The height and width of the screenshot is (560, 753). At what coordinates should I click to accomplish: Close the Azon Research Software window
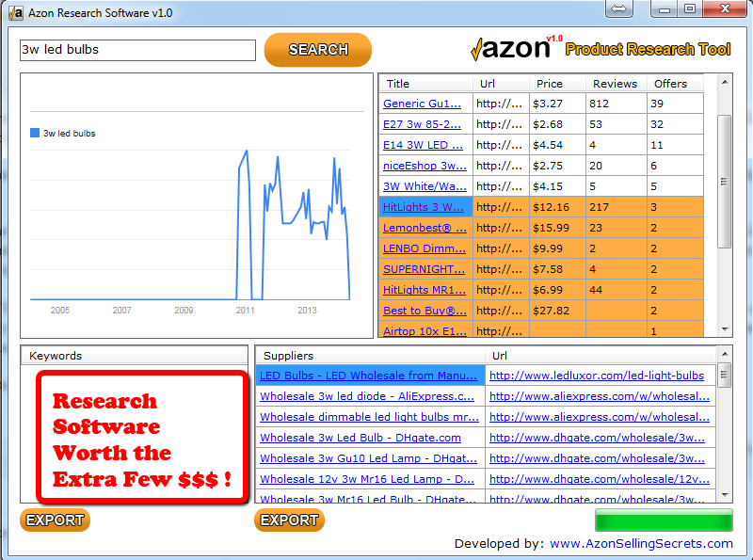tap(725, 8)
